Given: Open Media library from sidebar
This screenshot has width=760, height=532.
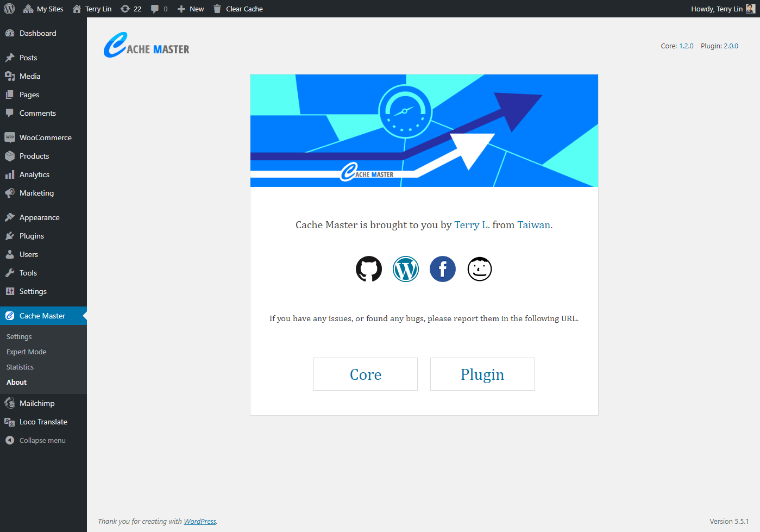Looking at the screenshot, I should pyautogui.click(x=43, y=76).
